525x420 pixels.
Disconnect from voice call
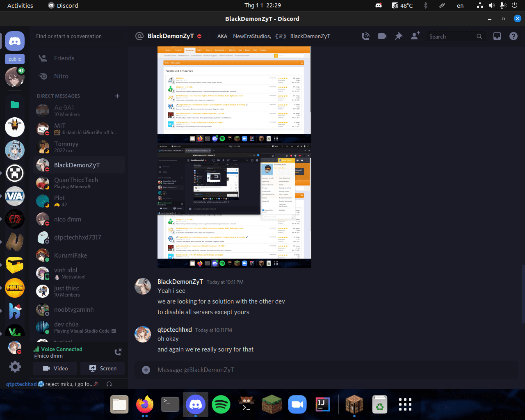pos(118,352)
